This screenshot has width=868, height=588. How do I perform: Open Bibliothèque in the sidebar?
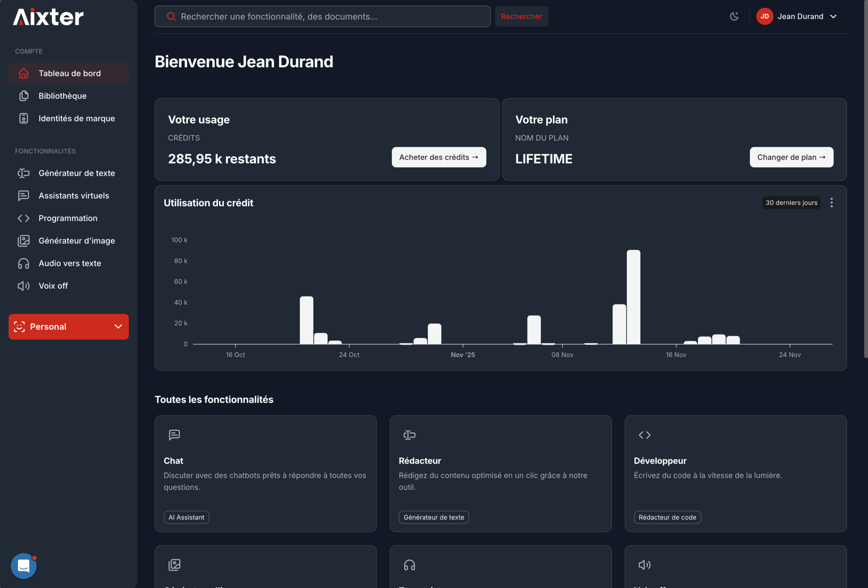[x=62, y=96]
